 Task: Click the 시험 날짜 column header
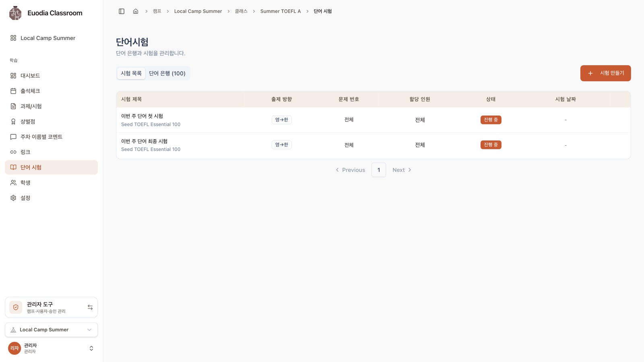[566, 99]
